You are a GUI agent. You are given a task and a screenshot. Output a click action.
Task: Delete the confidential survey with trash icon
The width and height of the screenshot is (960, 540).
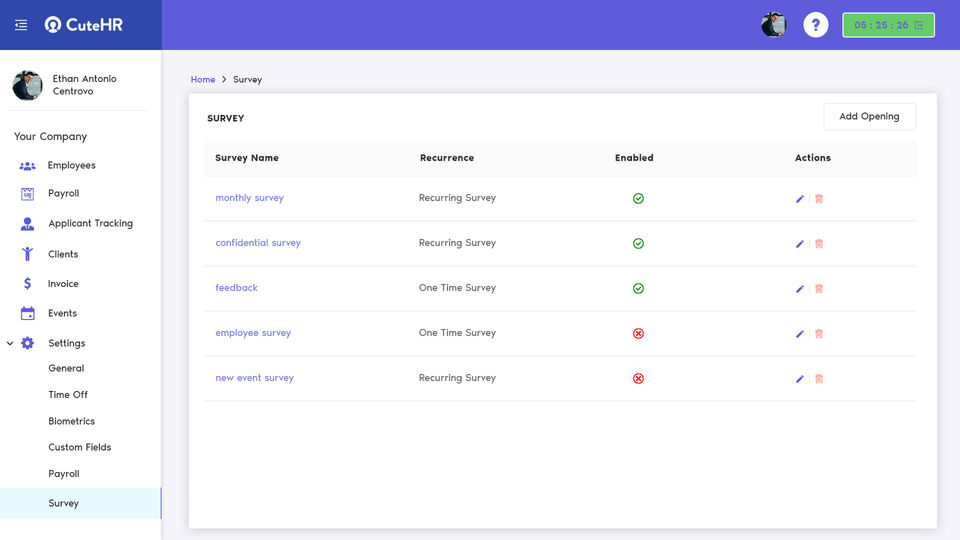pos(819,244)
